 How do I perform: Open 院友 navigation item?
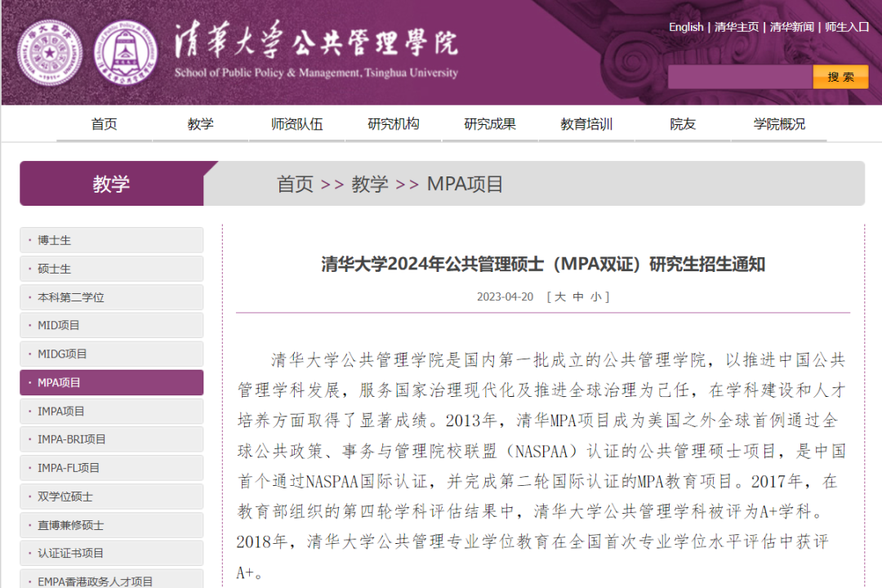[682, 124]
